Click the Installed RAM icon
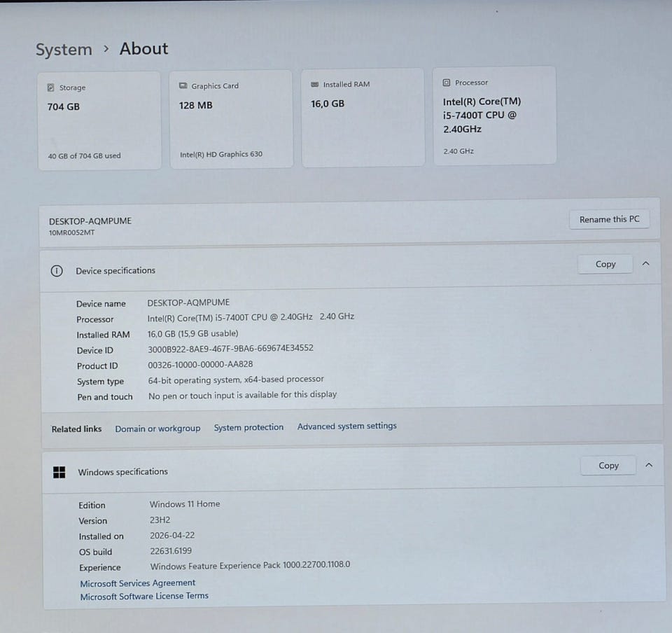Viewport: 672px width, 633px height. pos(314,85)
